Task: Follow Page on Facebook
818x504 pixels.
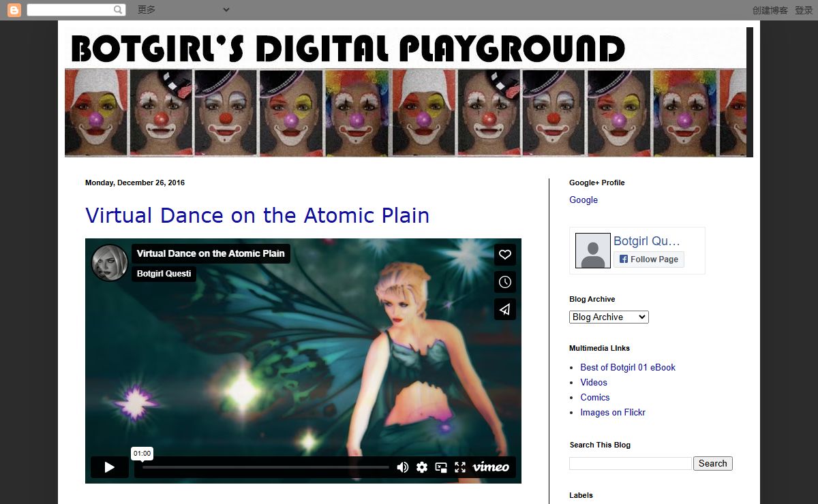Action: point(648,259)
